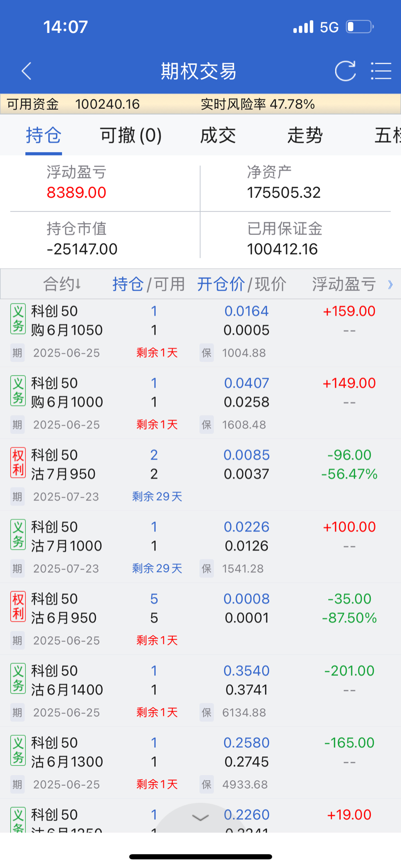Collapse panel with the down chevron
This screenshot has width=401, height=868.
pos(200,817)
